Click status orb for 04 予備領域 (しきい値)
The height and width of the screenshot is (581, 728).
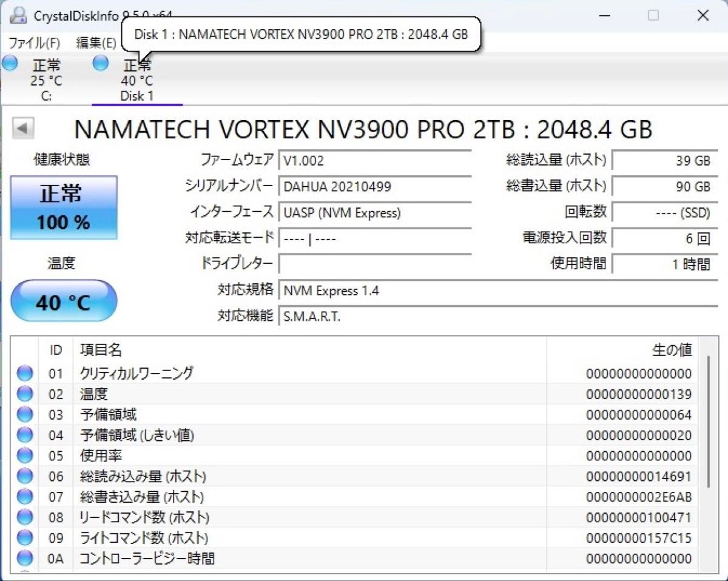(25, 435)
